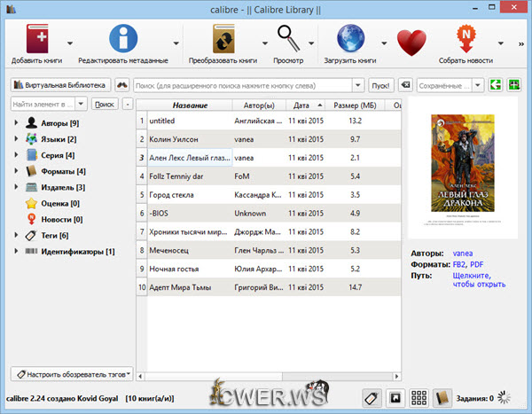Viewport: 532px width, 414px height.
Task: Toggle the cover grid view button
Action: coord(419,396)
